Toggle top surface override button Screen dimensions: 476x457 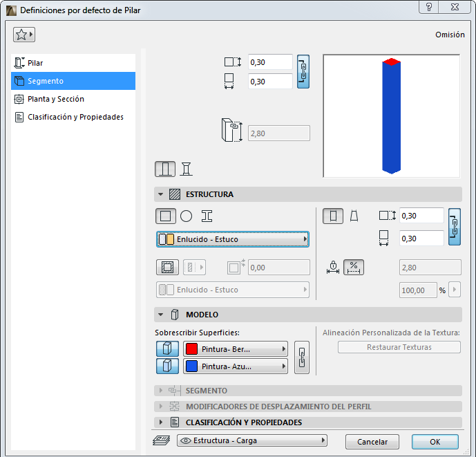(168, 348)
